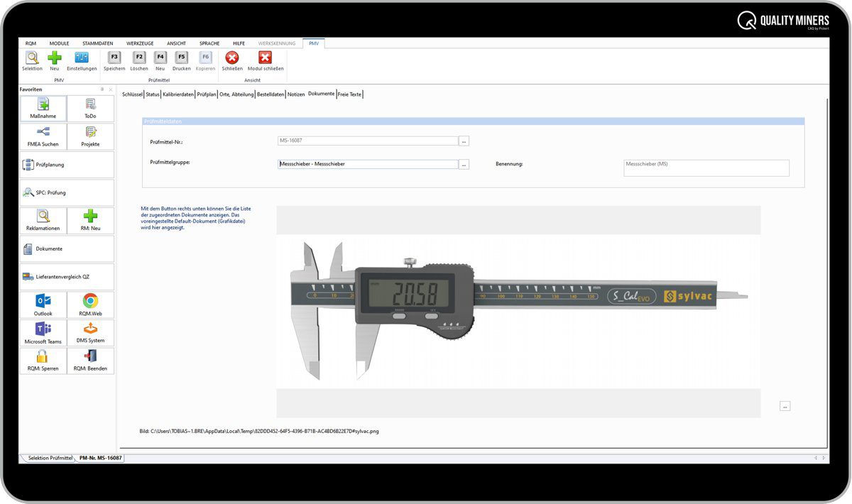The height and width of the screenshot is (504, 852).
Task: Close the Favoriten panel
Action: click(x=110, y=89)
